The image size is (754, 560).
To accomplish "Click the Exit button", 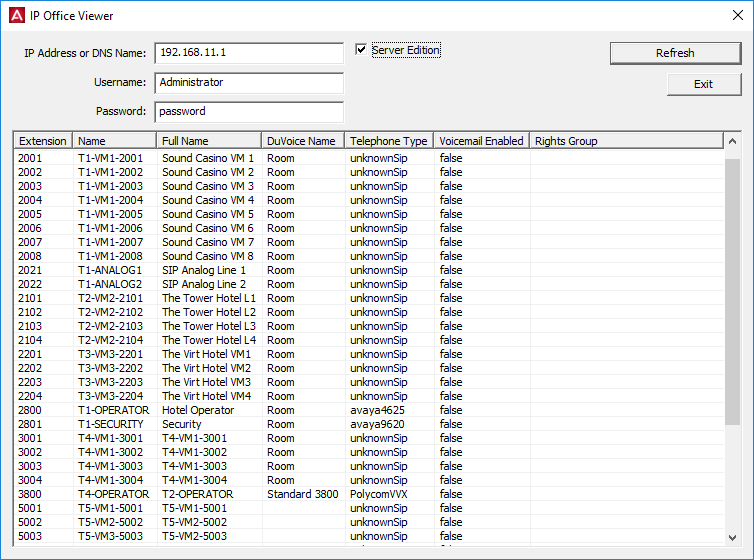I will coord(703,84).
